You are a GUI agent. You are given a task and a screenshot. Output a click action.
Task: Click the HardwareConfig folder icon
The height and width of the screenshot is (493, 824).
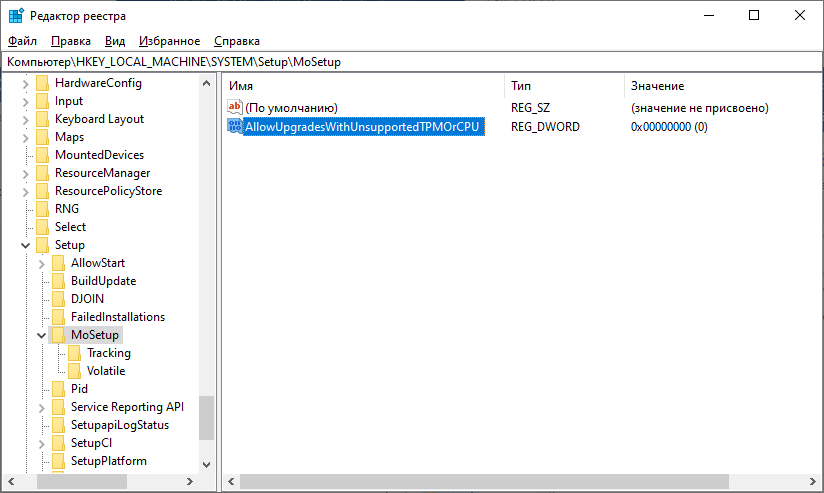pos(42,83)
